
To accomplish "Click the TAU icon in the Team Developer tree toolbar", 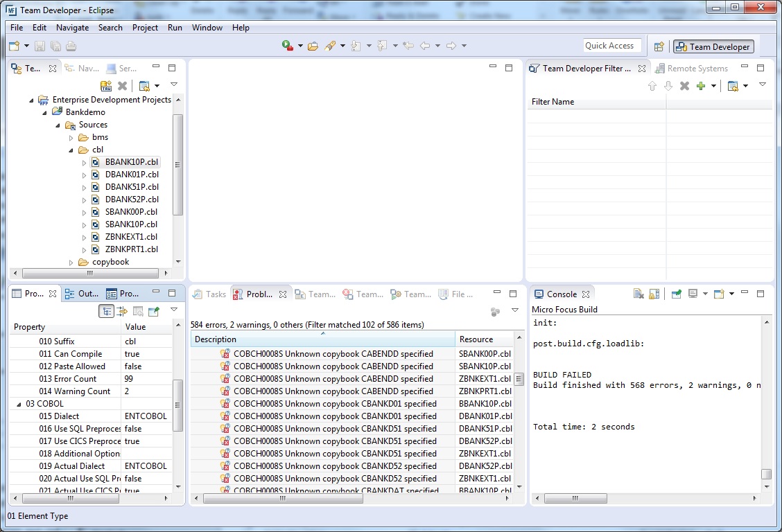I will [x=106, y=86].
